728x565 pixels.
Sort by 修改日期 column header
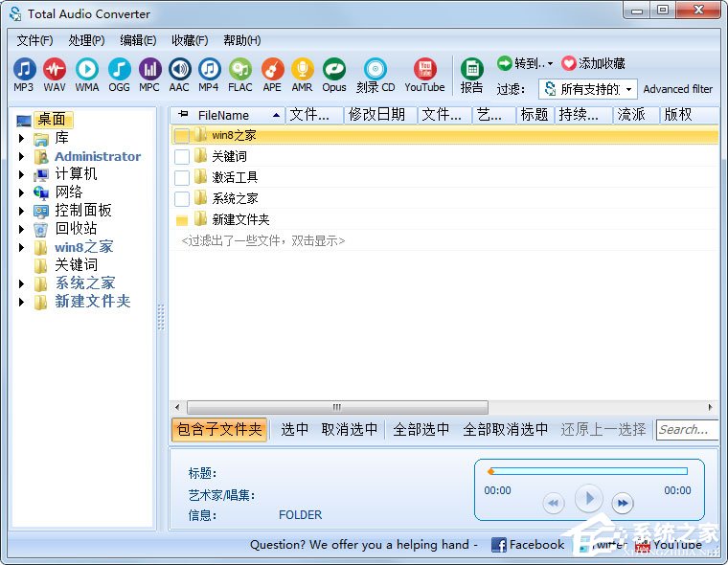coord(380,115)
